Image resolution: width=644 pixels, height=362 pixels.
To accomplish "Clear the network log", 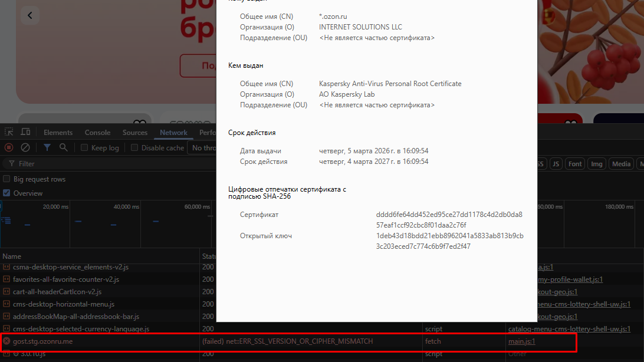I will point(25,147).
